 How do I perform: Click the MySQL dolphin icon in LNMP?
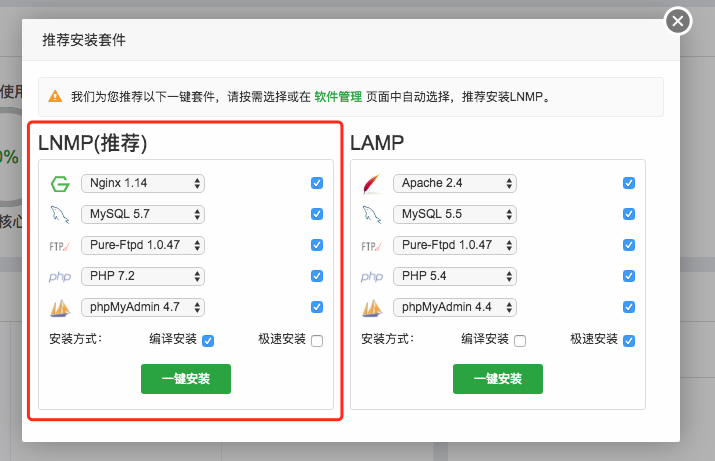click(x=60, y=215)
